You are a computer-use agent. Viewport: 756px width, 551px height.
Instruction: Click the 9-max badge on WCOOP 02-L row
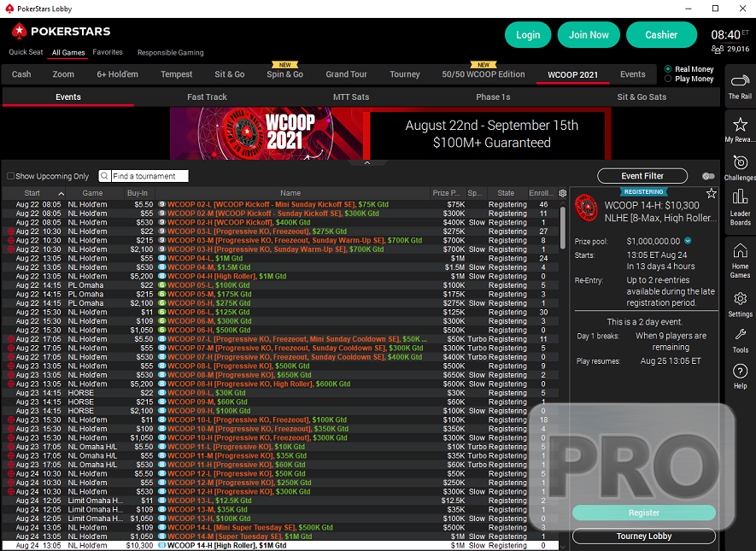click(162, 204)
